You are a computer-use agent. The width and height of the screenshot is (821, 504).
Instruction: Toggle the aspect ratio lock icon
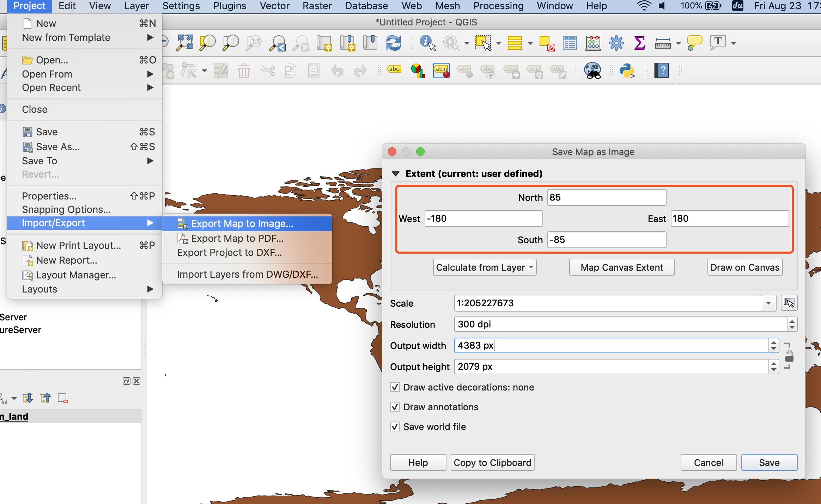789,356
